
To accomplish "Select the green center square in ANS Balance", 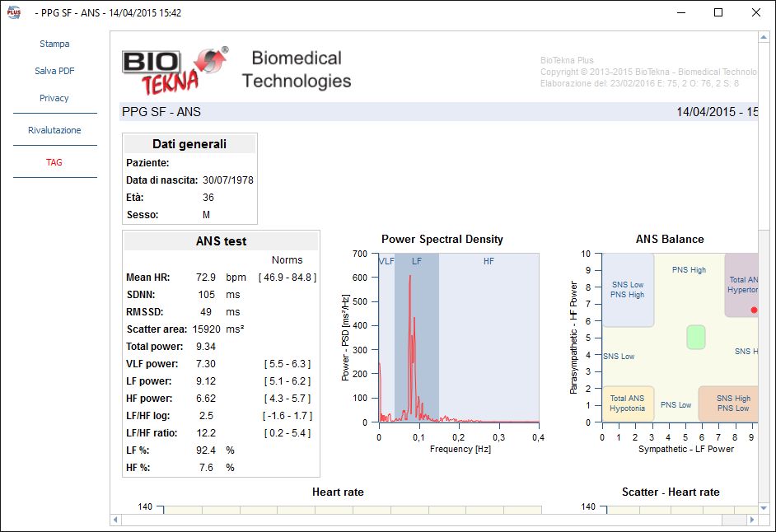I will click(696, 336).
